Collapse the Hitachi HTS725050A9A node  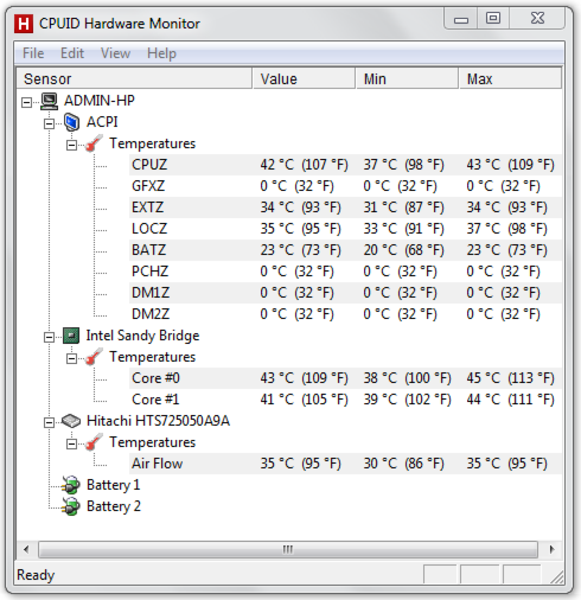point(49,422)
